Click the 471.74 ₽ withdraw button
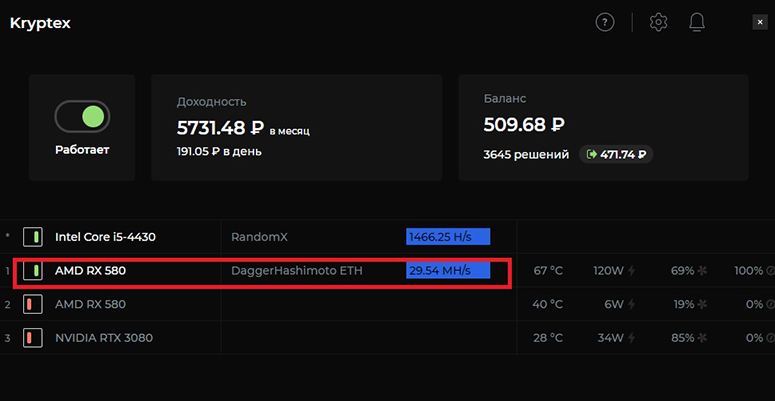 point(616,154)
